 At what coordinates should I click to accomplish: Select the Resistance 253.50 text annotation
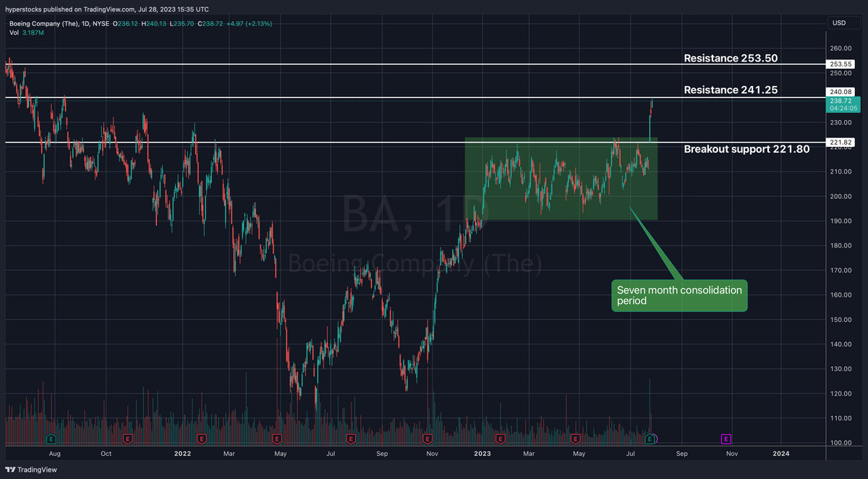[x=731, y=58]
